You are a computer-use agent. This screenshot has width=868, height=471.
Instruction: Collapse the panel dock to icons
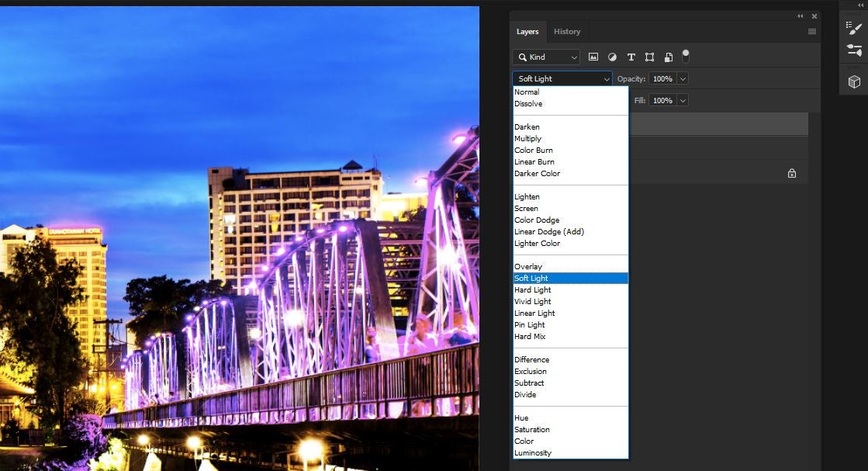click(x=800, y=16)
